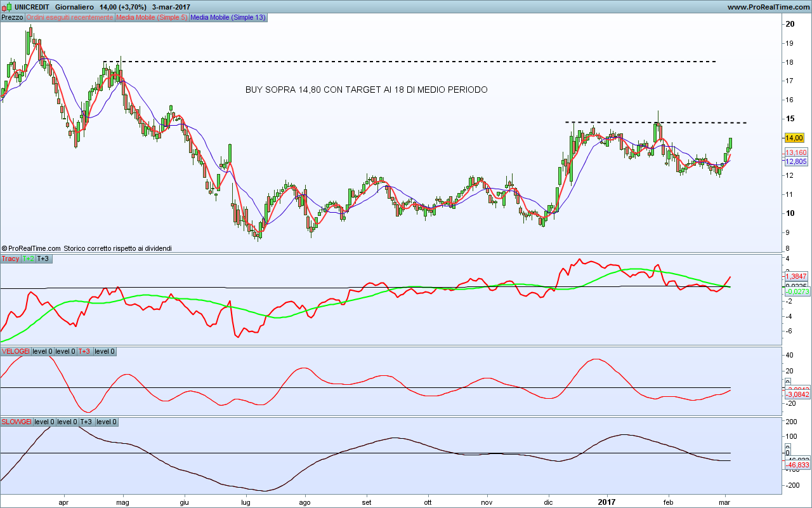Click the red 1,3847 Tracy value tag
812x508 pixels.
tap(796, 277)
